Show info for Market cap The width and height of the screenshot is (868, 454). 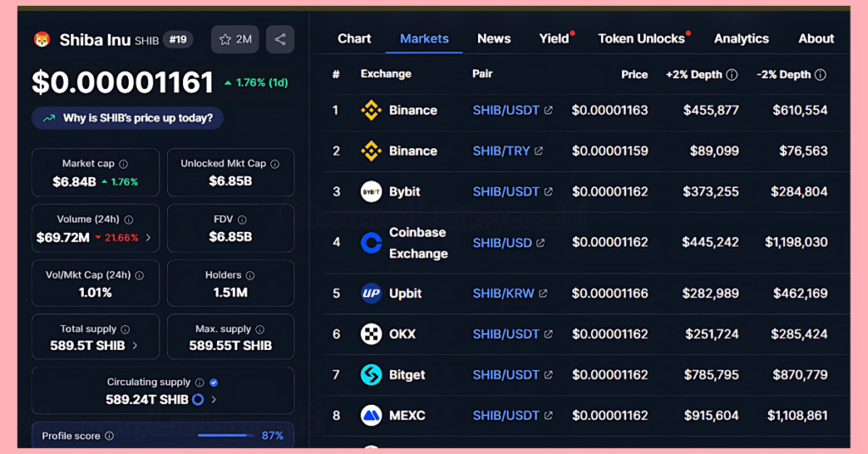(x=124, y=164)
